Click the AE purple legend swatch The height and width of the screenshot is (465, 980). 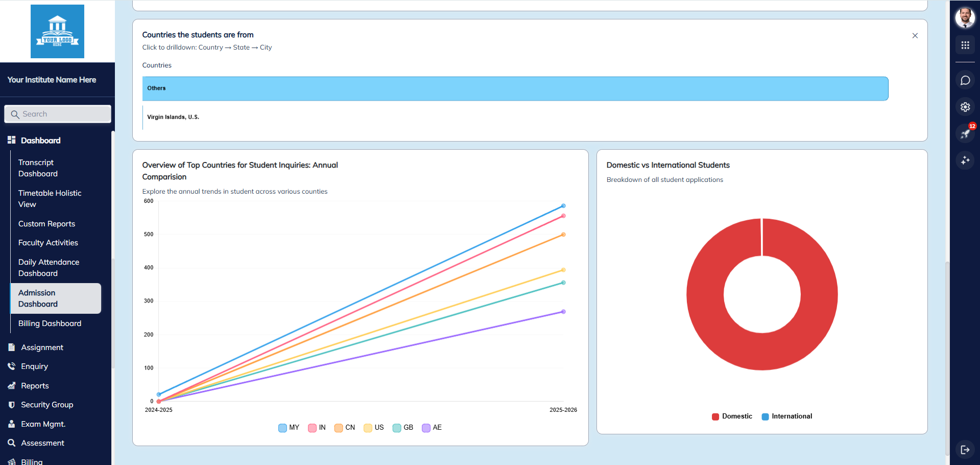pos(426,428)
